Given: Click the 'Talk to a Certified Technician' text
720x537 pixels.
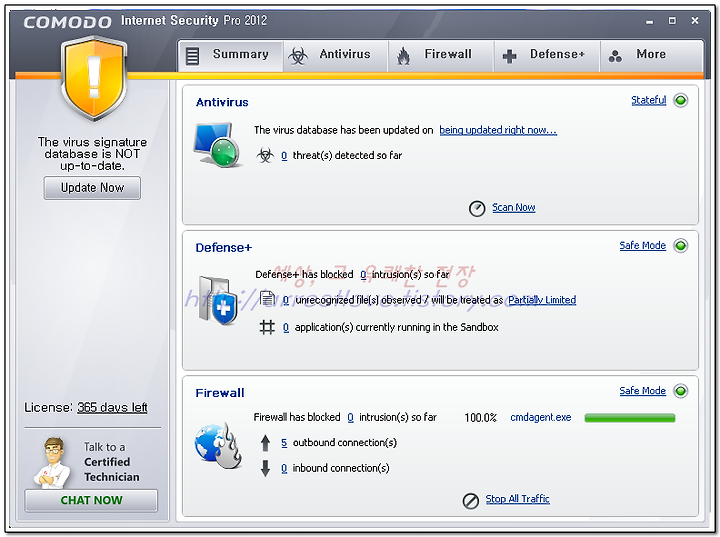Looking at the screenshot, I should pyautogui.click(x=111, y=462).
